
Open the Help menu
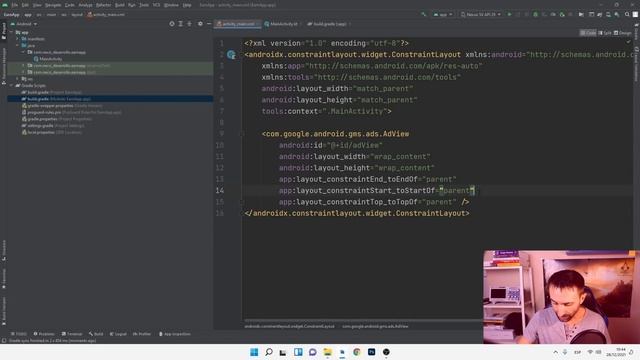click(x=187, y=5)
